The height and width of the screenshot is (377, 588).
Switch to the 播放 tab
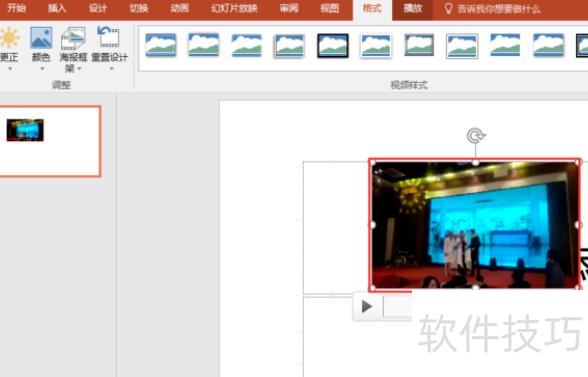click(412, 8)
